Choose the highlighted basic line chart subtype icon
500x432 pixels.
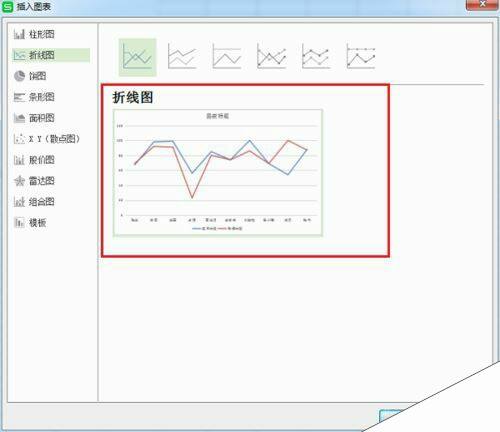point(137,57)
